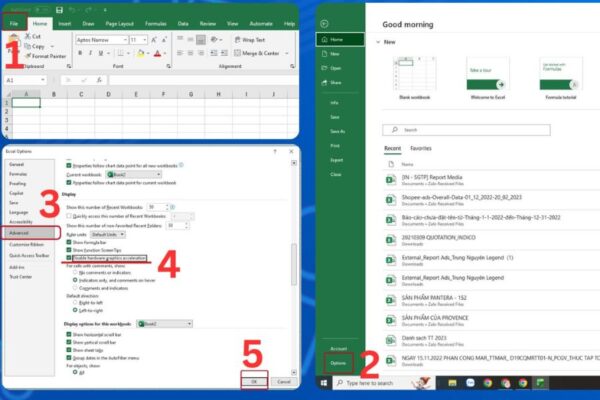
Task: Toggle Show sheet tabs checkbox
Action: pyautogui.click(x=69, y=351)
